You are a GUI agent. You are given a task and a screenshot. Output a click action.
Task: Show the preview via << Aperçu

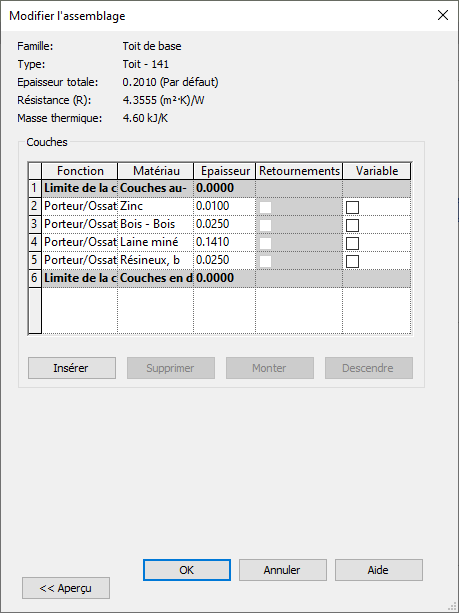[x=66, y=588]
